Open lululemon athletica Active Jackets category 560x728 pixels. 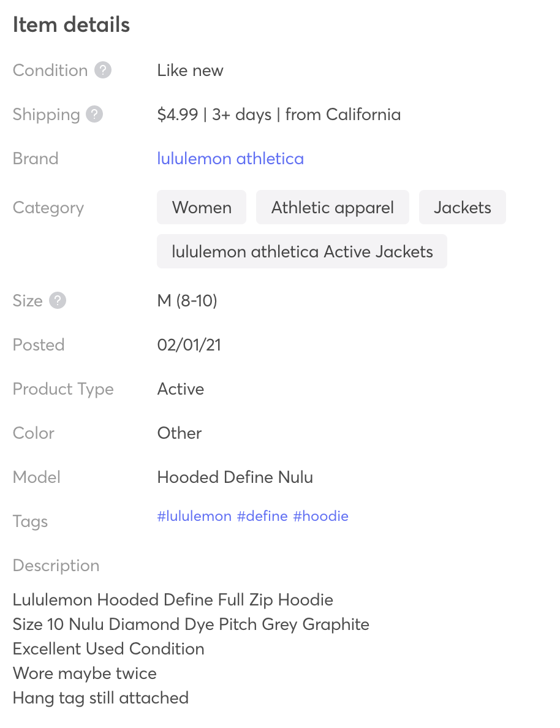pos(301,251)
